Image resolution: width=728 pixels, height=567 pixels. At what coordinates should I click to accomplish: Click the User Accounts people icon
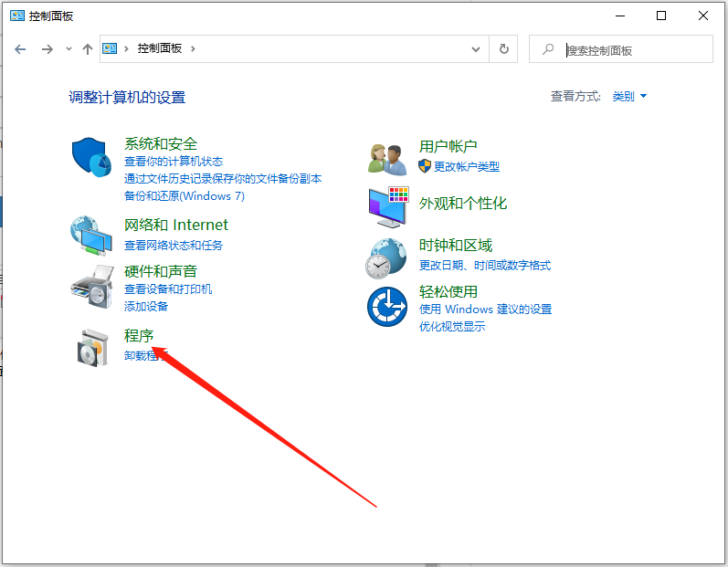click(x=387, y=159)
